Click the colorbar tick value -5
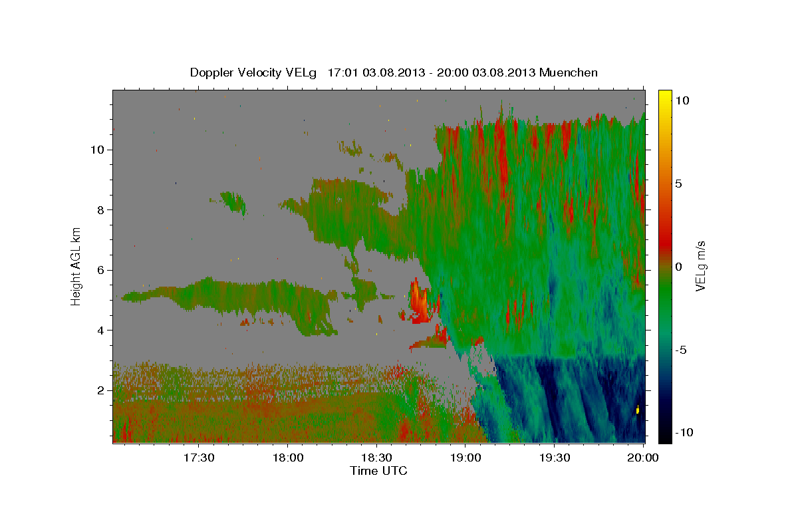 point(682,350)
